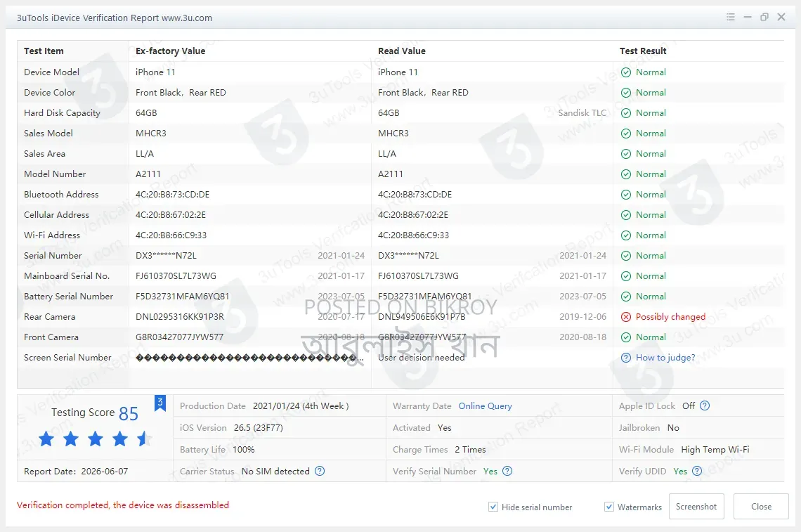
Task: Open the How to judge link
Action: 665,358
